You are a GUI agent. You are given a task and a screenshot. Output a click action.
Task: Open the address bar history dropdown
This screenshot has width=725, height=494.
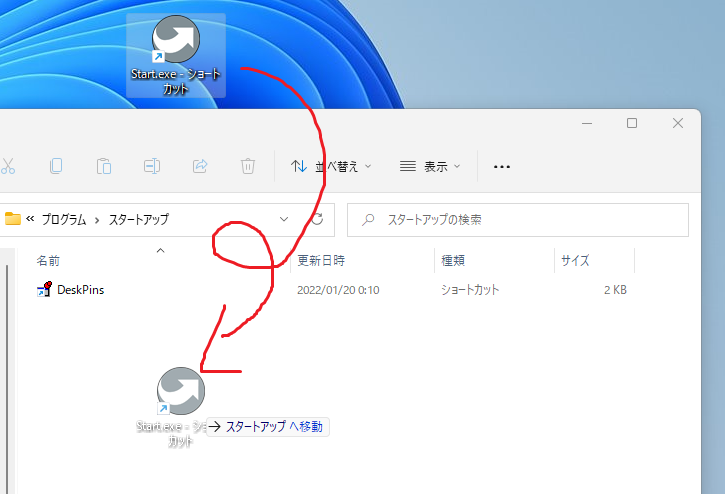coord(284,219)
